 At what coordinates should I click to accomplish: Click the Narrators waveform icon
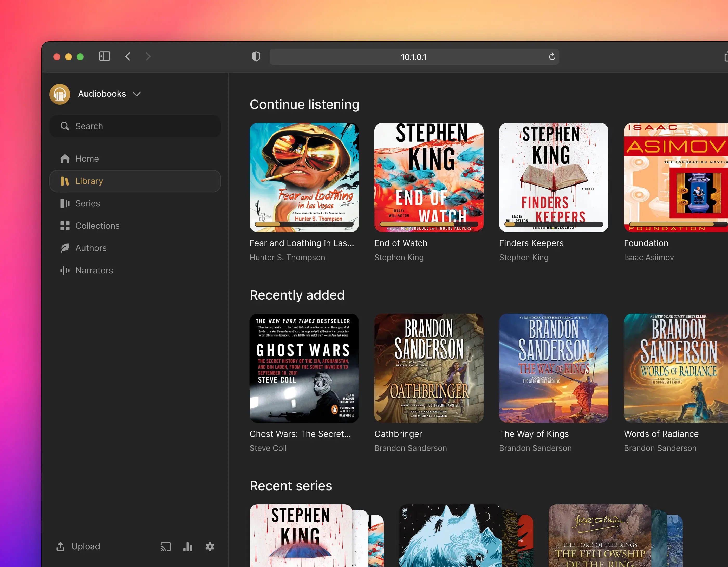point(65,270)
